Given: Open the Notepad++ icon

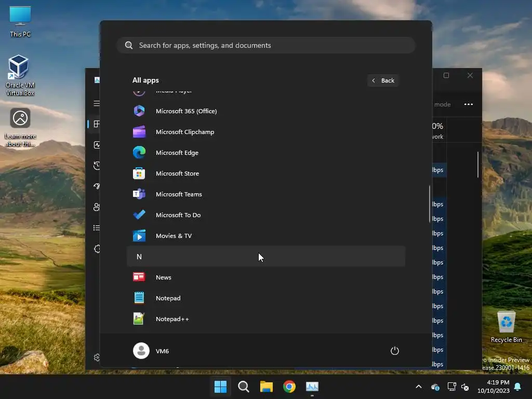Looking at the screenshot, I should [x=139, y=319].
